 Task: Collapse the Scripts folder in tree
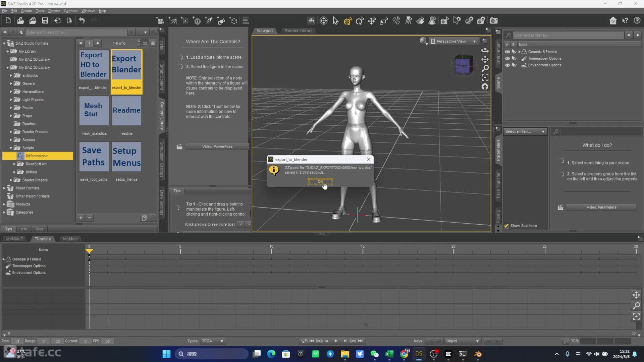coord(11,148)
